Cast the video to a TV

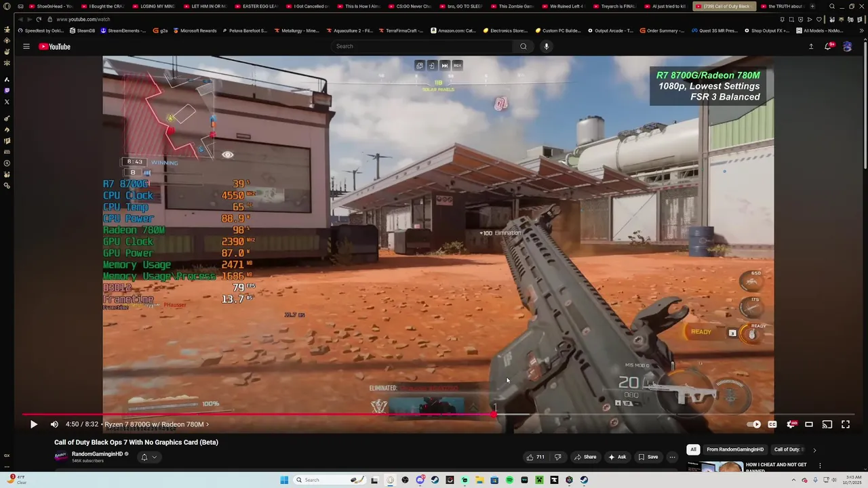827,424
